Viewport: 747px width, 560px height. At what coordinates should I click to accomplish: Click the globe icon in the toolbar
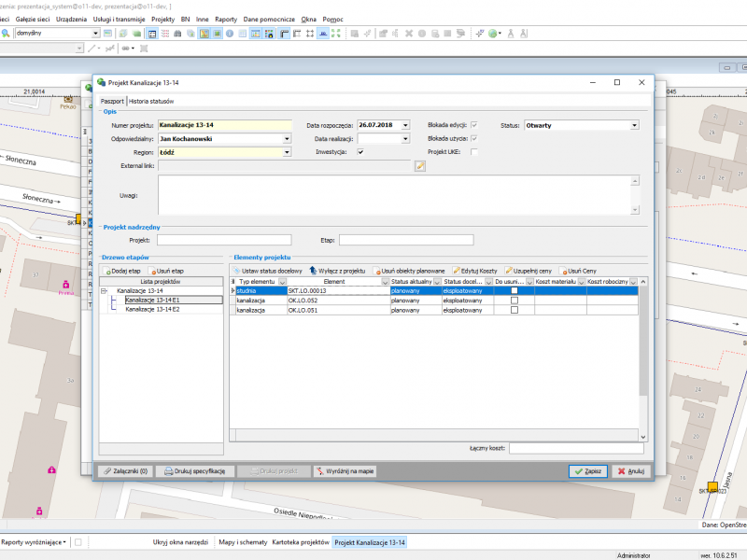[x=493, y=34]
